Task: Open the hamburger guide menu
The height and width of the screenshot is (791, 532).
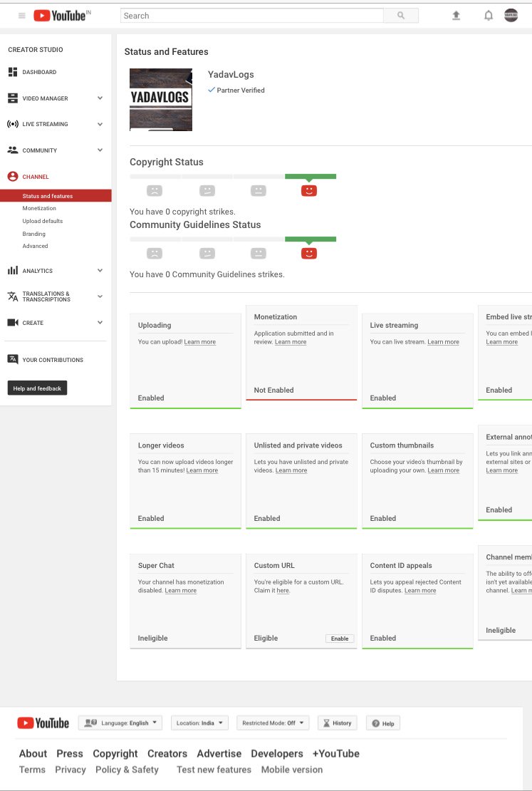Action: pyautogui.click(x=21, y=16)
